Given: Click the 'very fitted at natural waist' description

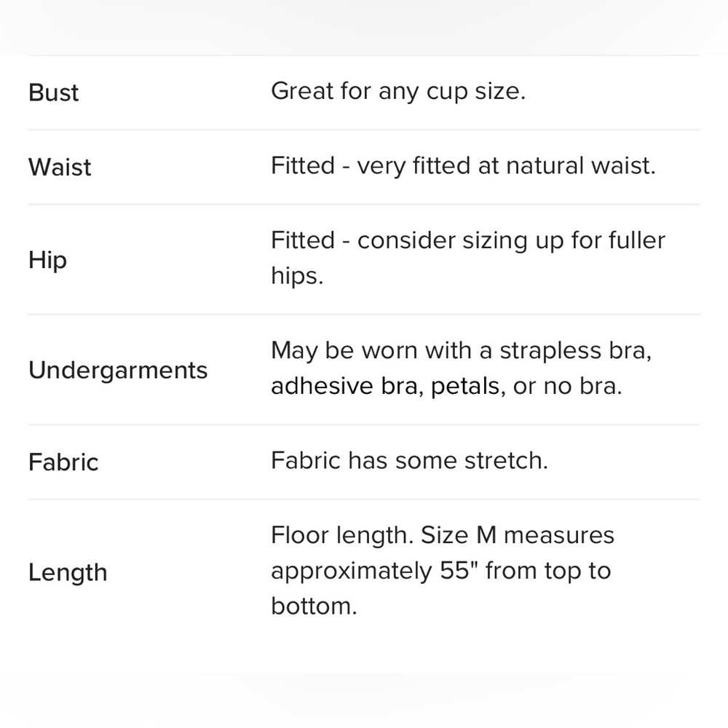Looking at the screenshot, I should click(x=506, y=166).
